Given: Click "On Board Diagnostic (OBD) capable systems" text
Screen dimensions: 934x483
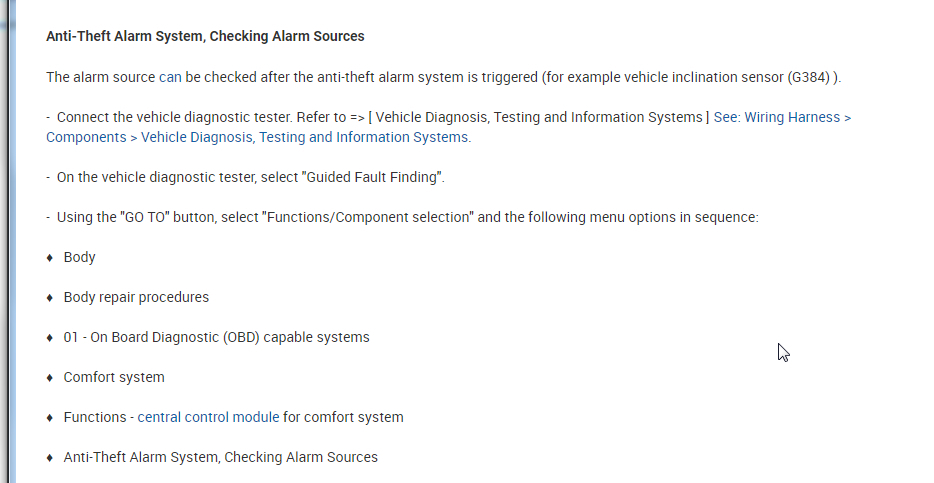Looking at the screenshot, I should (x=230, y=337).
